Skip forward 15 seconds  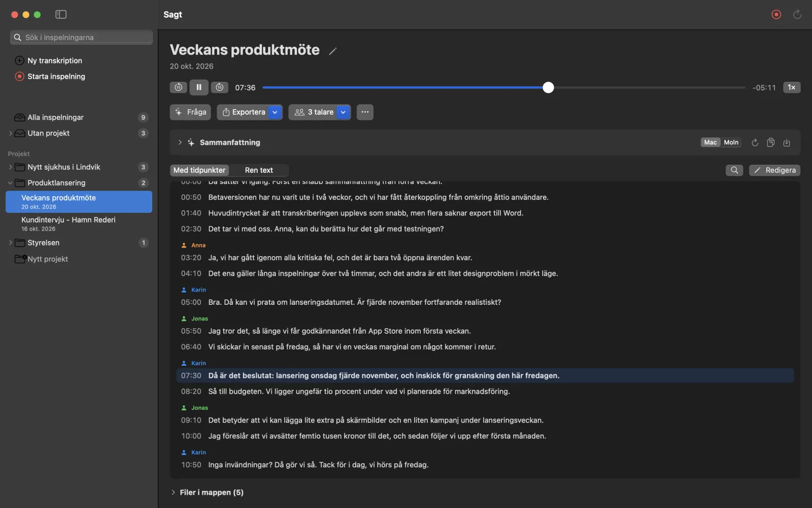[x=220, y=87]
